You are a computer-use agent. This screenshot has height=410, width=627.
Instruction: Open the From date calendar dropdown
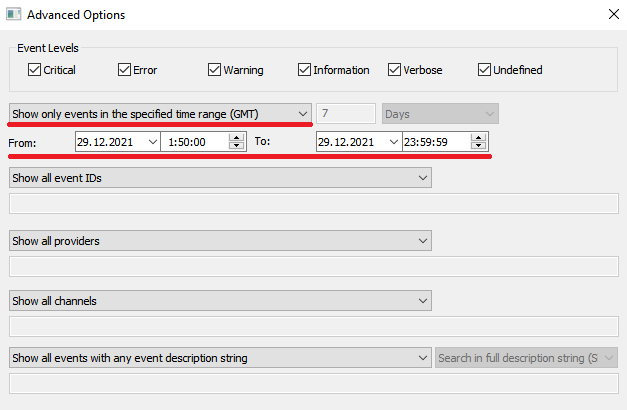tap(152, 142)
